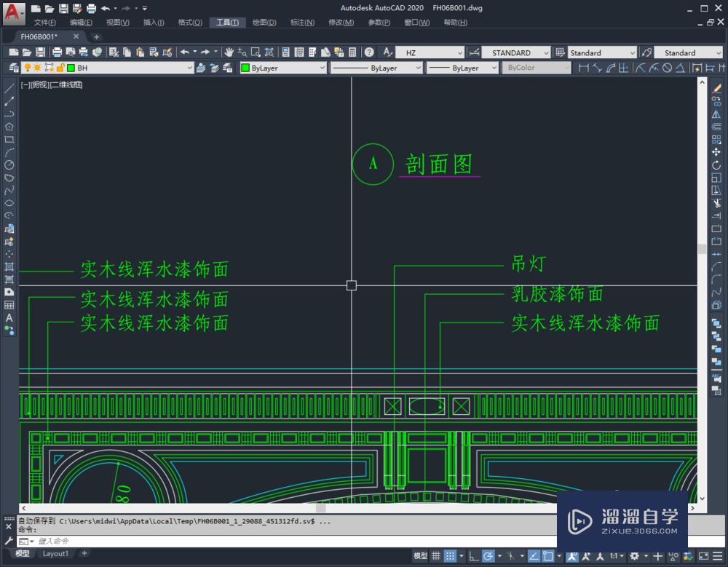The width and height of the screenshot is (728, 567).
Task: Switch to the Layout1 tab
Action: tap(56, 554)
